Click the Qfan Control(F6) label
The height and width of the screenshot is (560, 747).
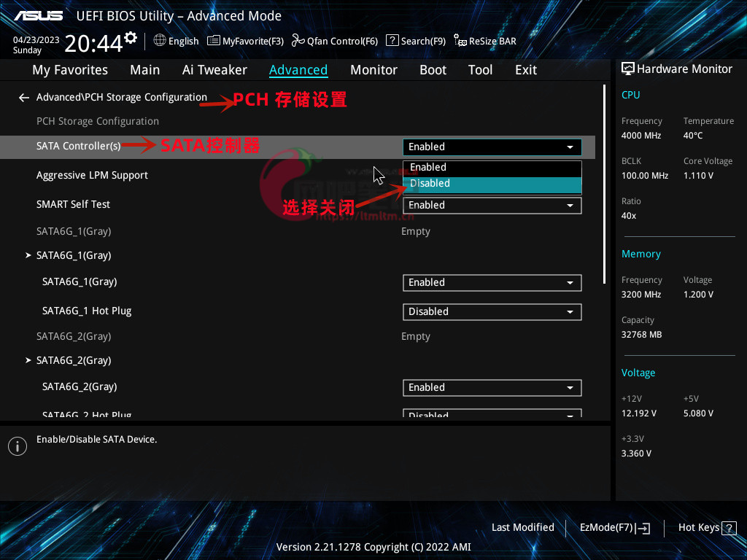click(342, 41)
